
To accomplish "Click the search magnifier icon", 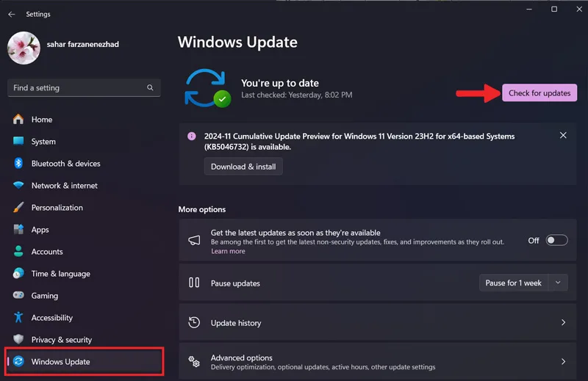I will pyautogui.click(x=150, y=87).
